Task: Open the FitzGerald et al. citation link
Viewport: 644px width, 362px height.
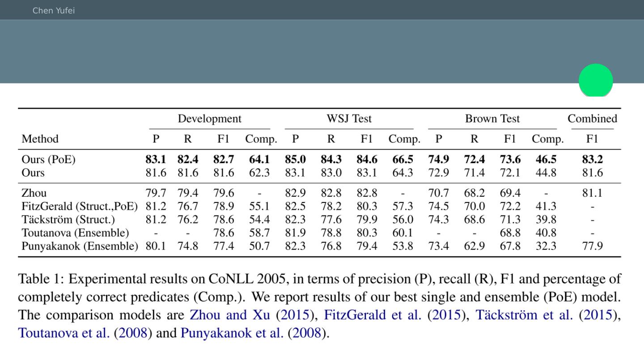Action: (x=372, y=315)
